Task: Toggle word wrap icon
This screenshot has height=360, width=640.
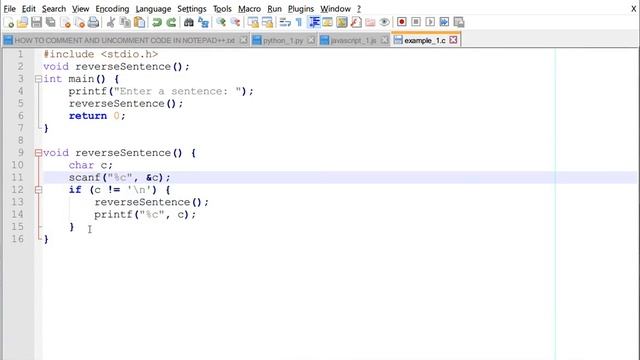Action: click(285, 22)
